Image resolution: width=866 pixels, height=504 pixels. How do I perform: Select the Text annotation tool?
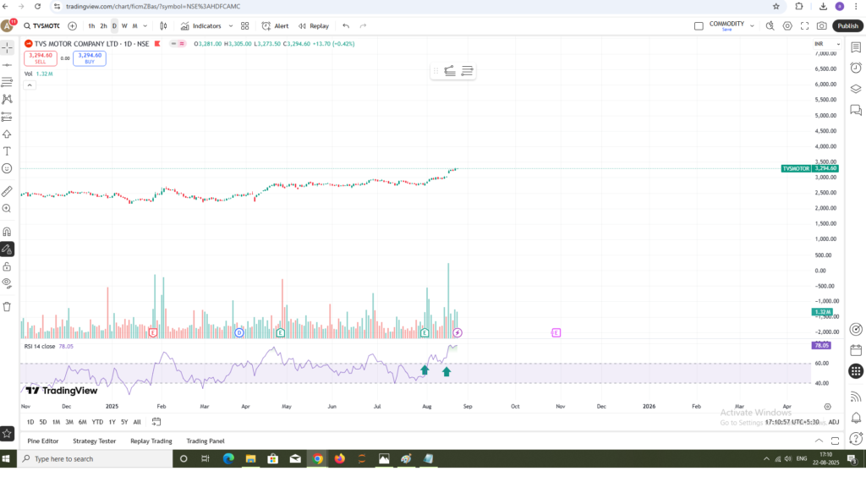[7, 151]
